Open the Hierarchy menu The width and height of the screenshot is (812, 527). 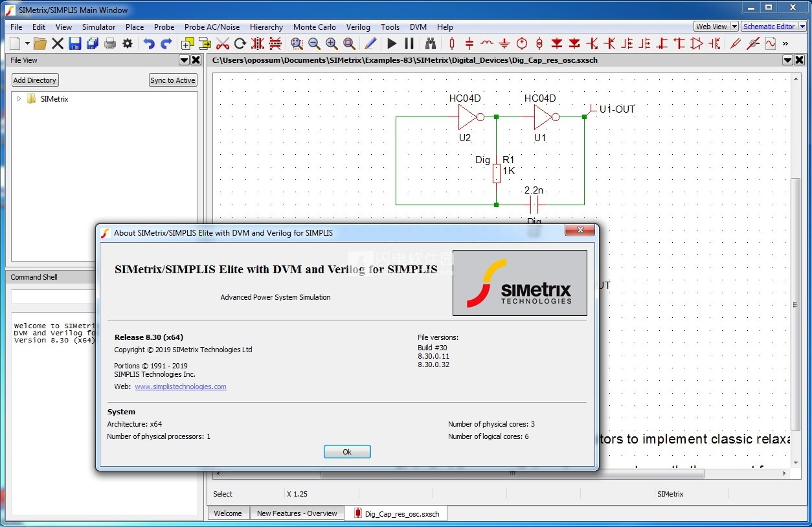coord(266,27)
